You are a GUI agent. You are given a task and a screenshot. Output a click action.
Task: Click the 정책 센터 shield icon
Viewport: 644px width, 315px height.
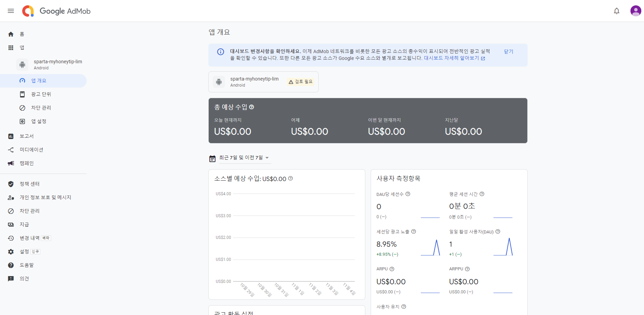(11, 184)
